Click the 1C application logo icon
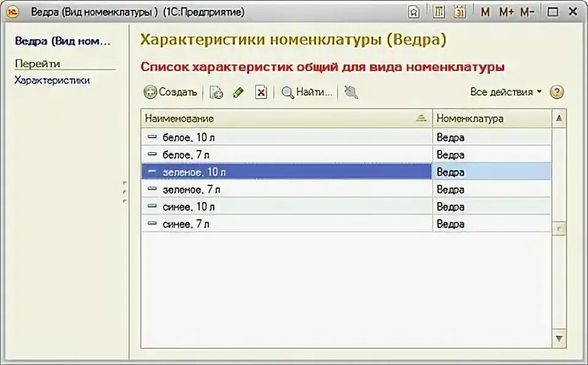 pyautogui.click(x=12, y=12)
